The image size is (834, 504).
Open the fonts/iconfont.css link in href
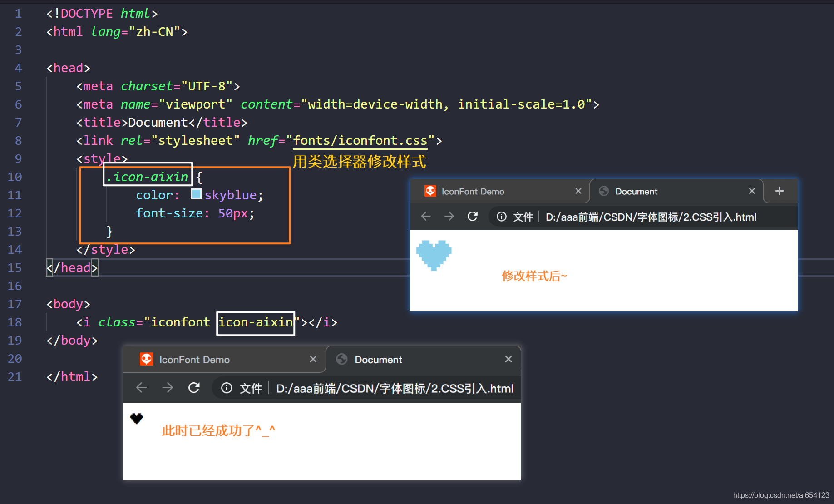tap(360, 141)
